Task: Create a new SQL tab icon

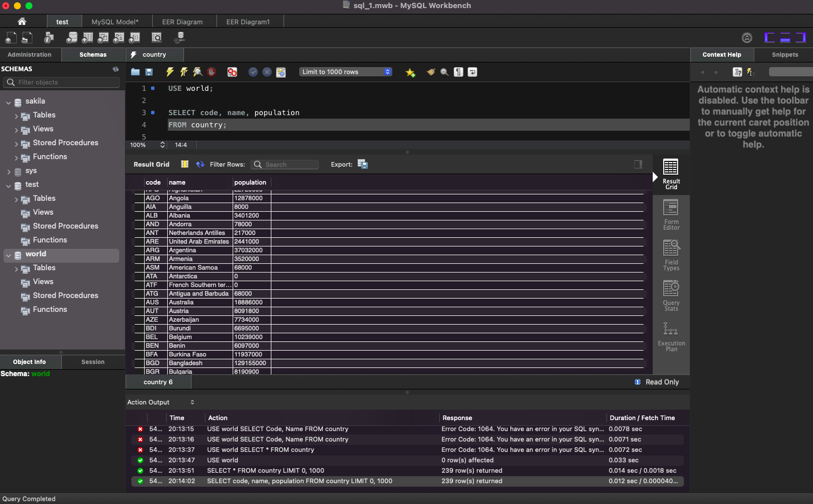Action: click(x=10, y=38)
